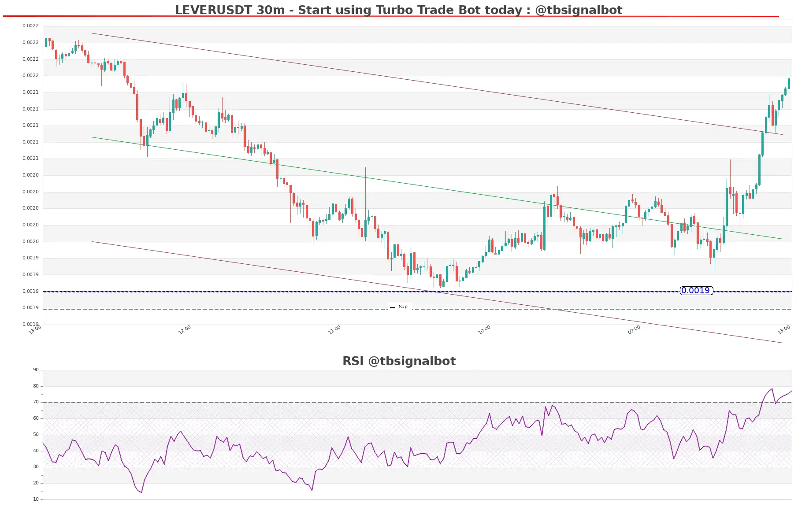Click the RSI axis value 40
The width and height of the screenshot is (798, 532).
click(36, 451)
